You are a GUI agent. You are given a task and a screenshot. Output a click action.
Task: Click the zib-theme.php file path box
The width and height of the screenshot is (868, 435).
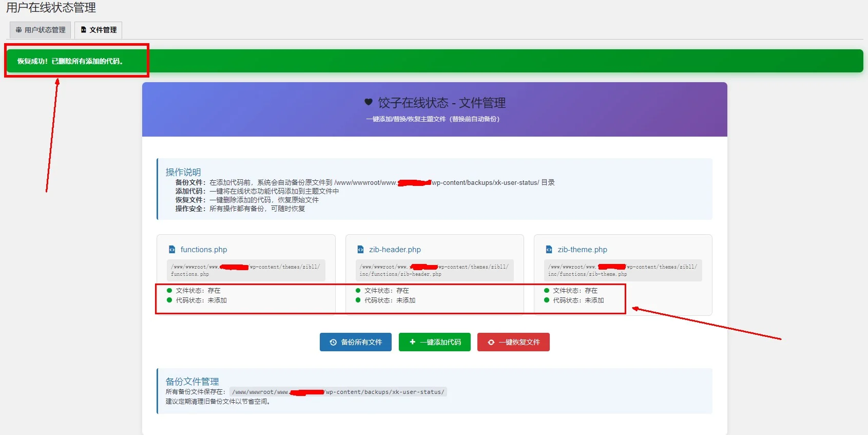click(623, 270)
